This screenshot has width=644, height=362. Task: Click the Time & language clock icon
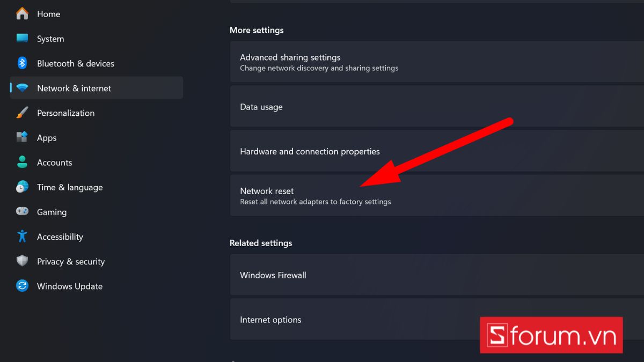coord(22,187)
